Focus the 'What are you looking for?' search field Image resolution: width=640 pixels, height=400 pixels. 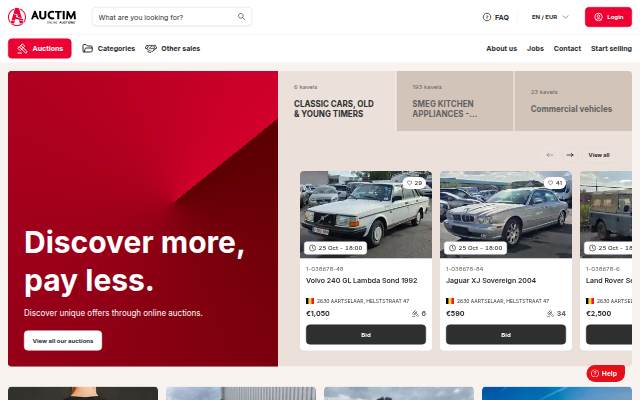172,17
